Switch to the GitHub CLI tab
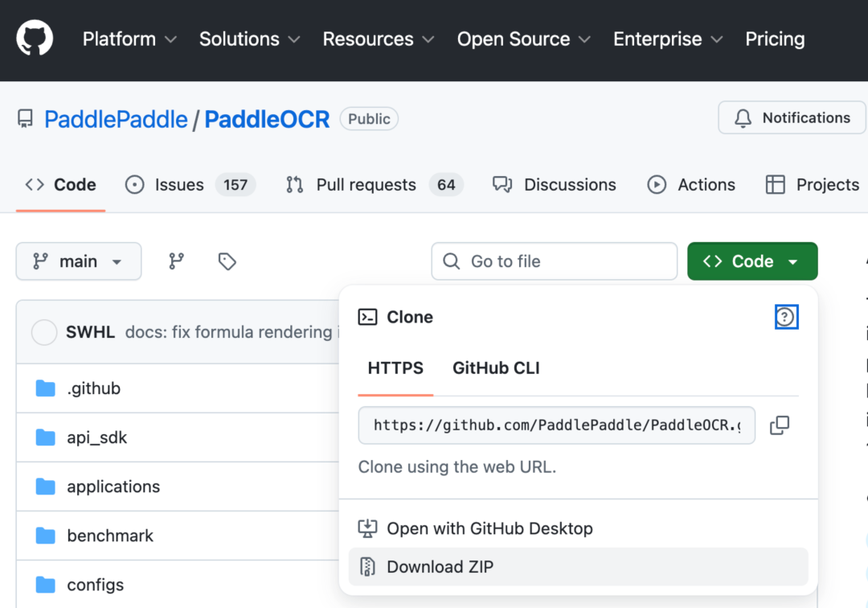 [496, 368]
